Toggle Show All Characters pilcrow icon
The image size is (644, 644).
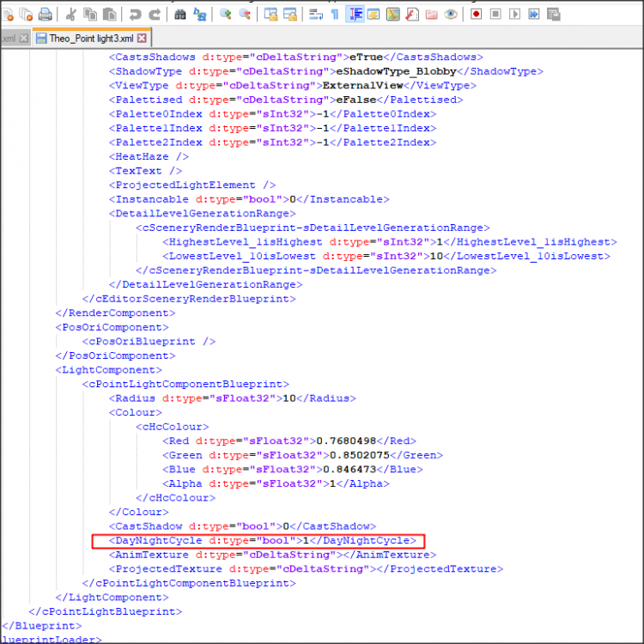[x=335, y=15]
